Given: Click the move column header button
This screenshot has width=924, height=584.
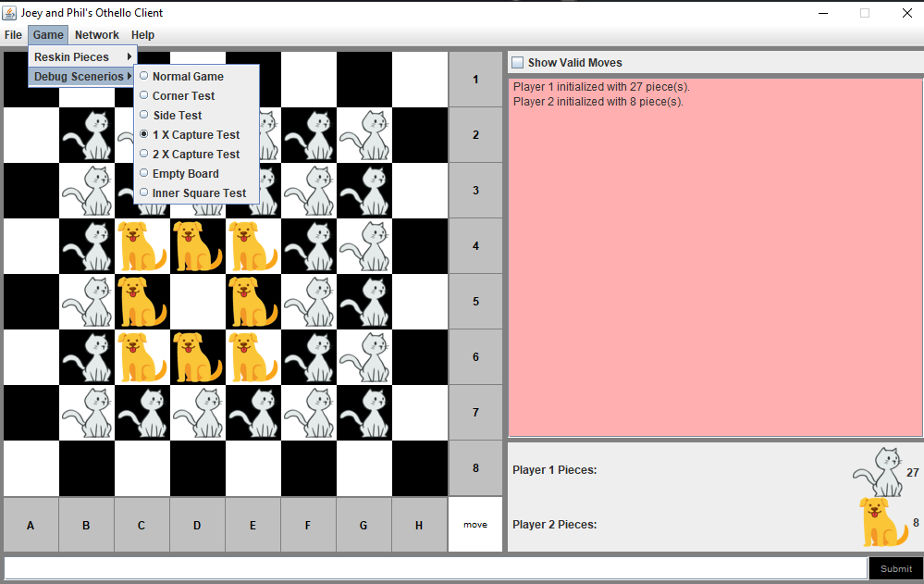Looking at the screenshot, I should pyautogui.click(x=474, y=524).
